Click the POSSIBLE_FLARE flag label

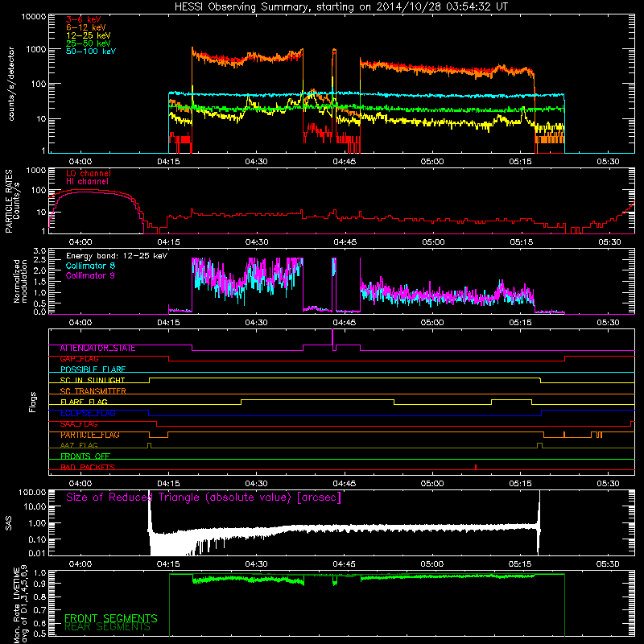coord(93,369)
